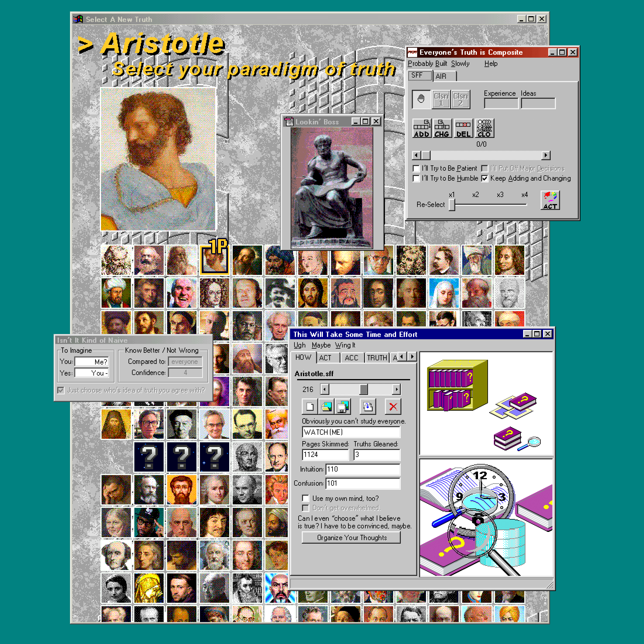
Task: Click the question-mark book on papers icon
Action: tap(514, 406)
